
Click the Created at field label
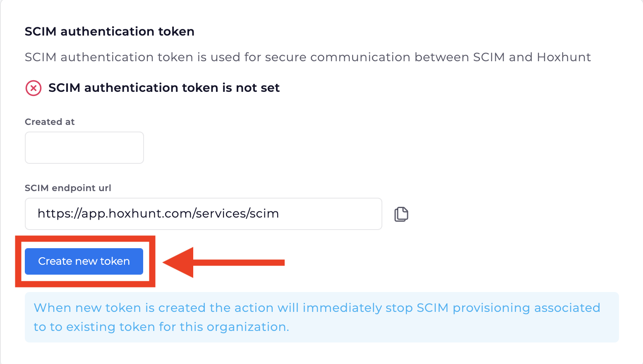[50, 122]
